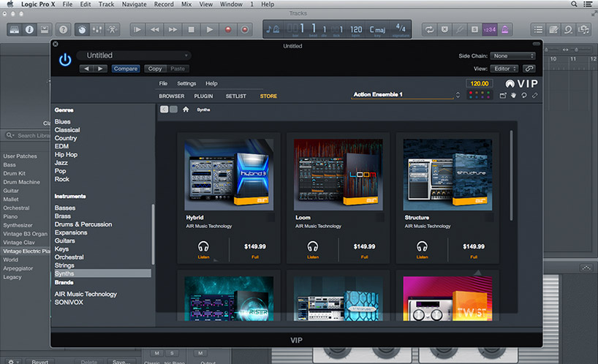The width and height of the screenshot is (598, 364).
Task: Open the Library button in Logic toolbar
Action: (x=15, y=29)
